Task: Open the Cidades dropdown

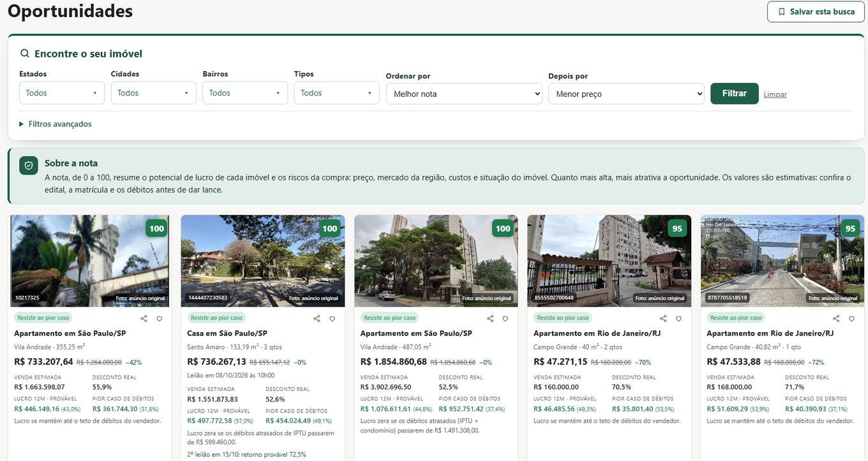Action: point(154,93)
